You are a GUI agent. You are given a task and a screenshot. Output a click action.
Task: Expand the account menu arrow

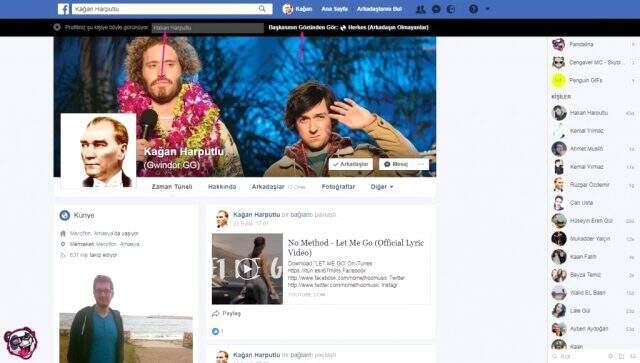[487, 9]
